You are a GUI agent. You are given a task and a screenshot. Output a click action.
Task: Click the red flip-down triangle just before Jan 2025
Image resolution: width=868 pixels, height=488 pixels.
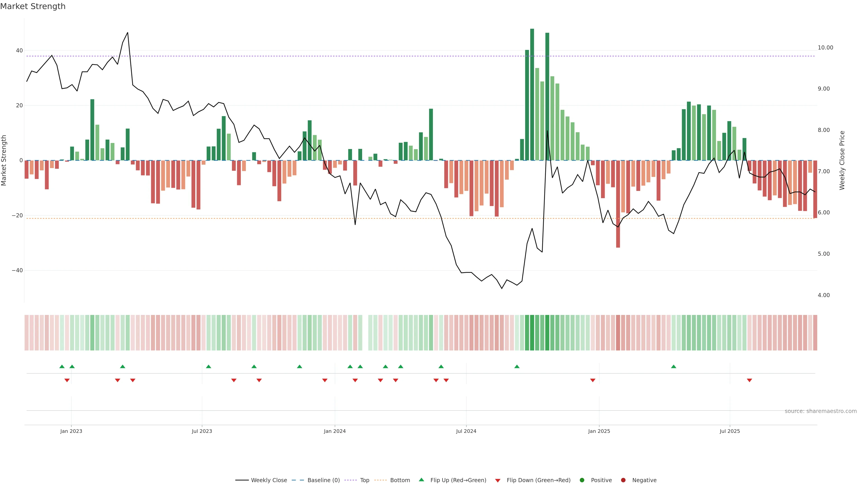pos(593,380)
